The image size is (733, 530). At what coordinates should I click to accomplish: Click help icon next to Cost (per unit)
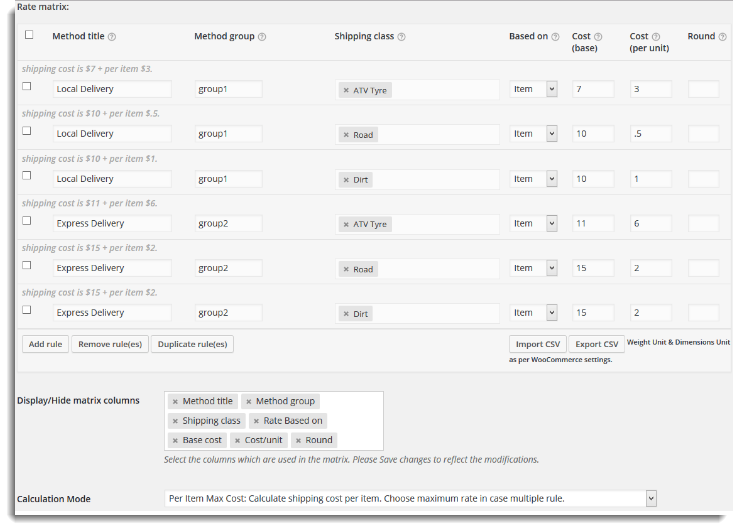(x=656, y=37)
